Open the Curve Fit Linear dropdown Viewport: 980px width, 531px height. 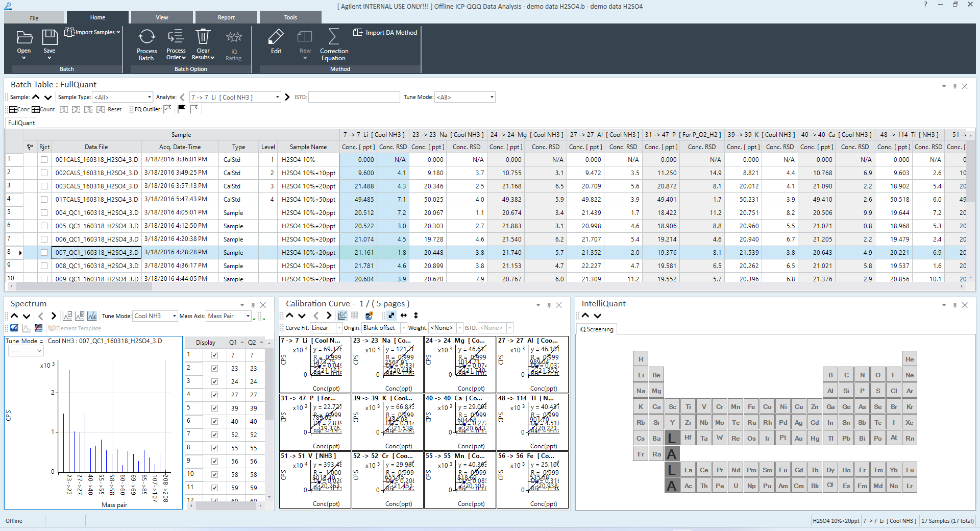(x=326, y=328)
